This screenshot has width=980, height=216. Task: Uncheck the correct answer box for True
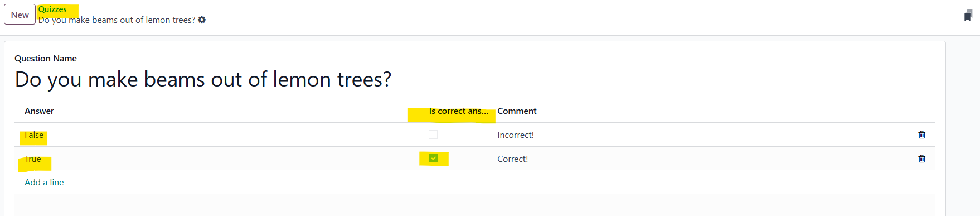coord(433,159)
